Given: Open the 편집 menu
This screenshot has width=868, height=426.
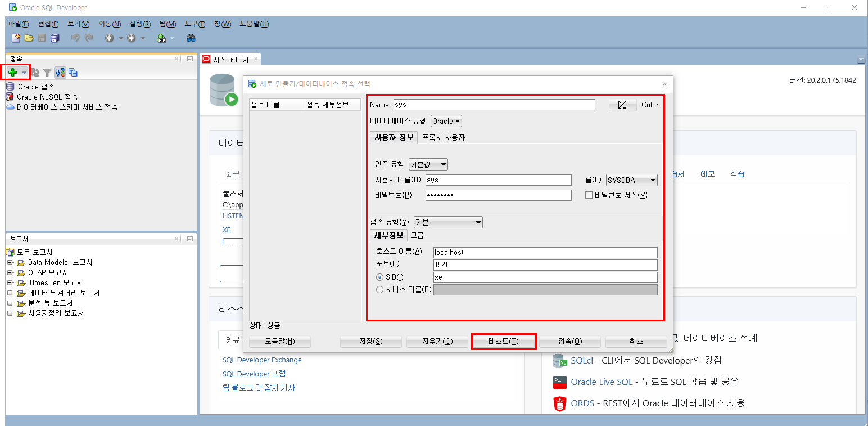Looking at the screenshot, I should [48, 24].
